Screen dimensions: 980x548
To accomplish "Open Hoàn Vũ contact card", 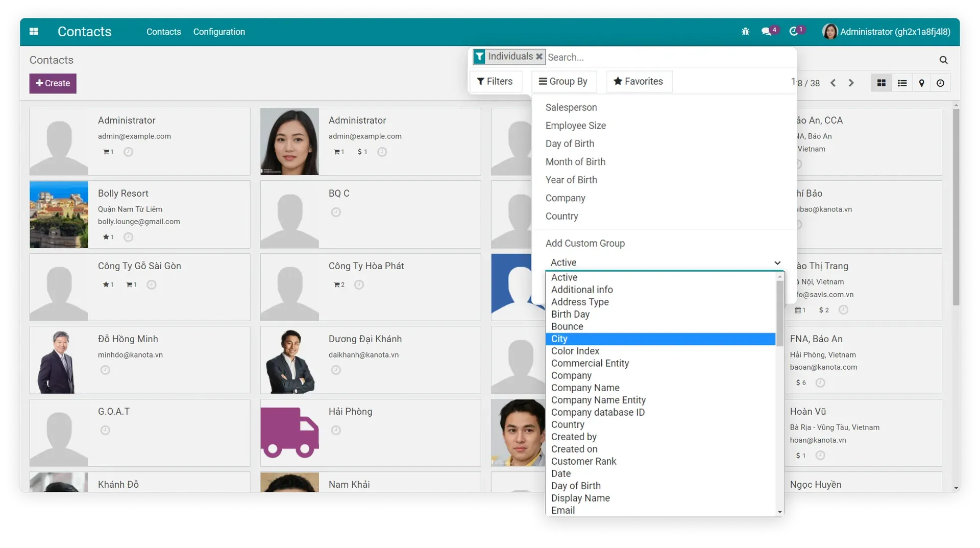I will [865, 433].
